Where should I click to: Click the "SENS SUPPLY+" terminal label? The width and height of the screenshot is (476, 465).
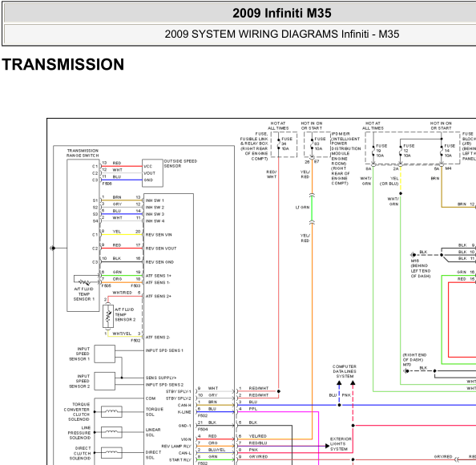(161, 378)
